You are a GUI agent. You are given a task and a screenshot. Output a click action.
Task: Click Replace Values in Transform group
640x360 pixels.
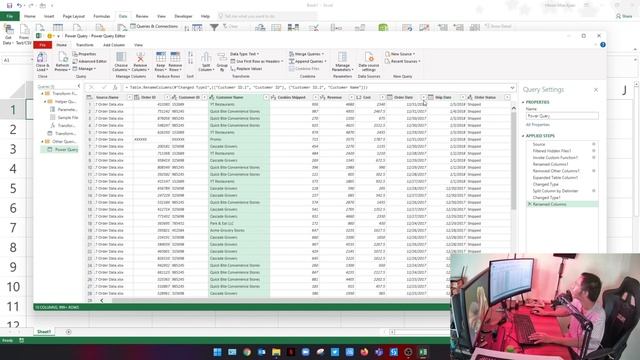click(246, 69)
